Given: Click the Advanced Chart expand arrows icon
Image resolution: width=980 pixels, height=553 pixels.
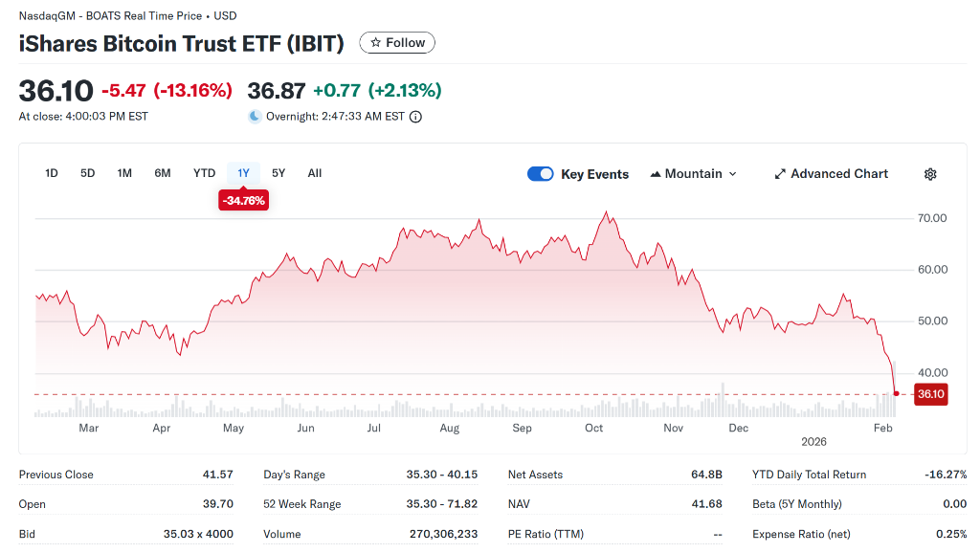Looking at the screenshot, I should pos(780,174).
